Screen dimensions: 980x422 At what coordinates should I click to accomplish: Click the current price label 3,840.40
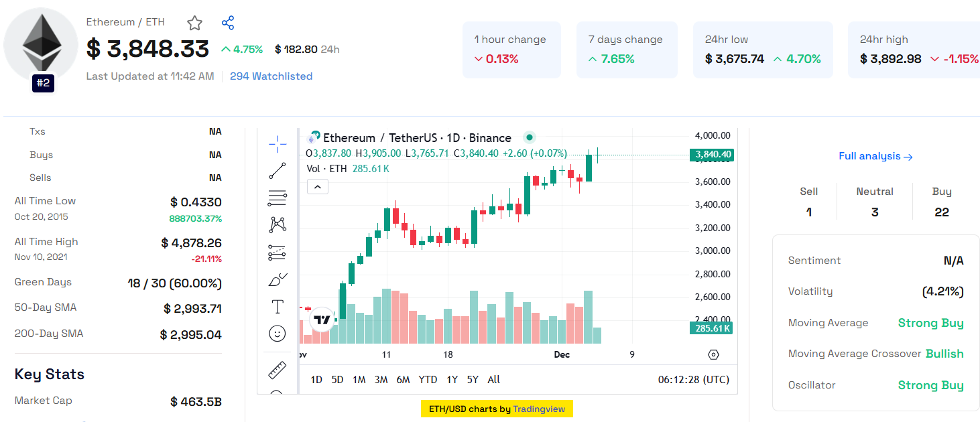click(x=712, y=155)
